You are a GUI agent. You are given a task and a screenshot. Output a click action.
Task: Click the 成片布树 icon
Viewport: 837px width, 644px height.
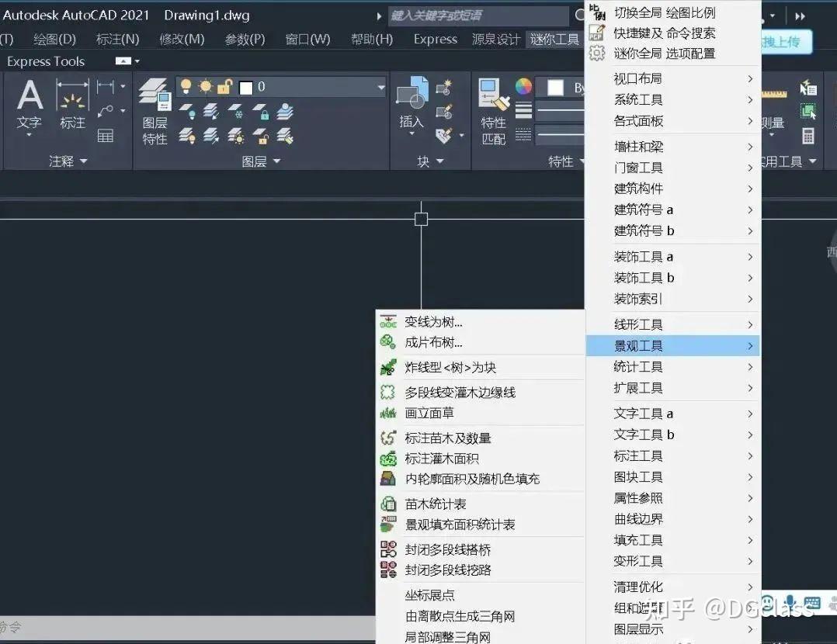(388, 342)
